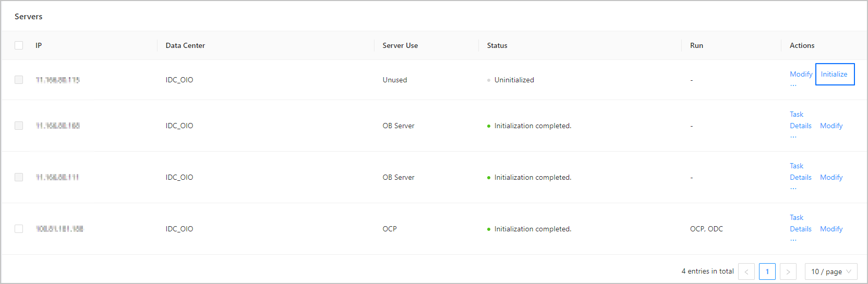The width and height of the screenshot is (868, 284).
Task: Open more actions ellipsis for the Uninitialized server
Action: coord(793,85)
